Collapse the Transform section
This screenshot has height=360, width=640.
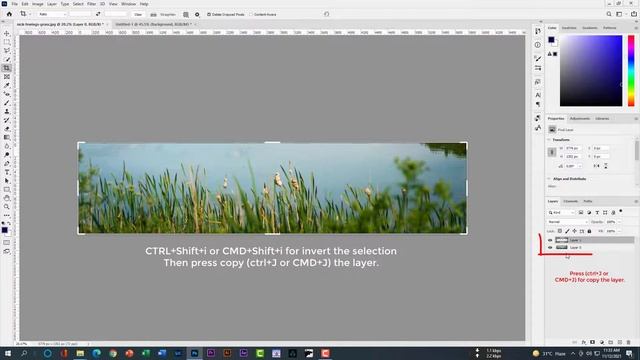(x=549, y=140)
